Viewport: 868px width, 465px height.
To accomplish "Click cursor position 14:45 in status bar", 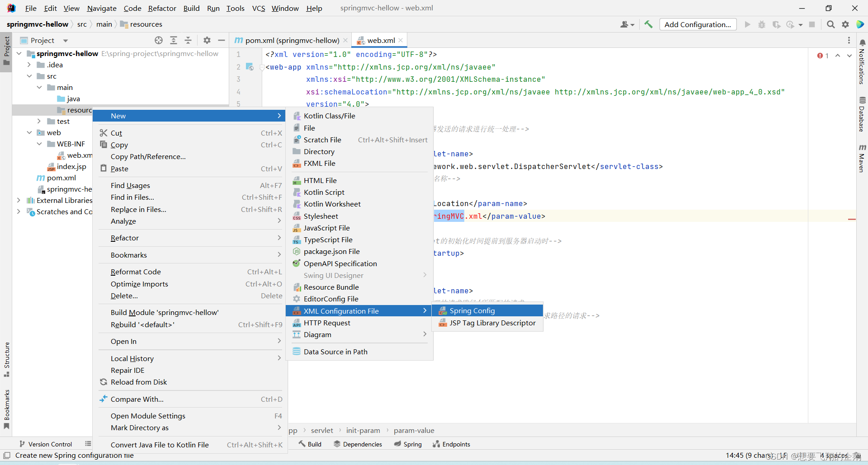I will [x=748, y=455].
